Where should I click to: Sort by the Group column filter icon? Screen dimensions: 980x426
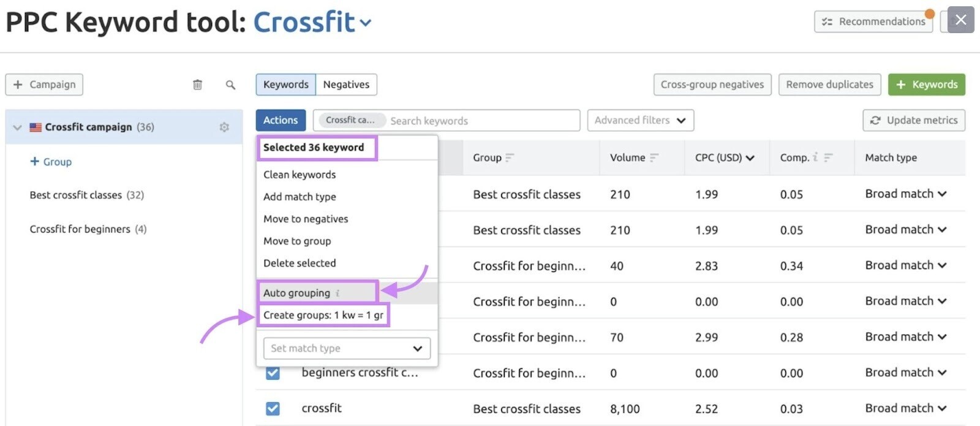pyautogui.click(x=510, y=158)
